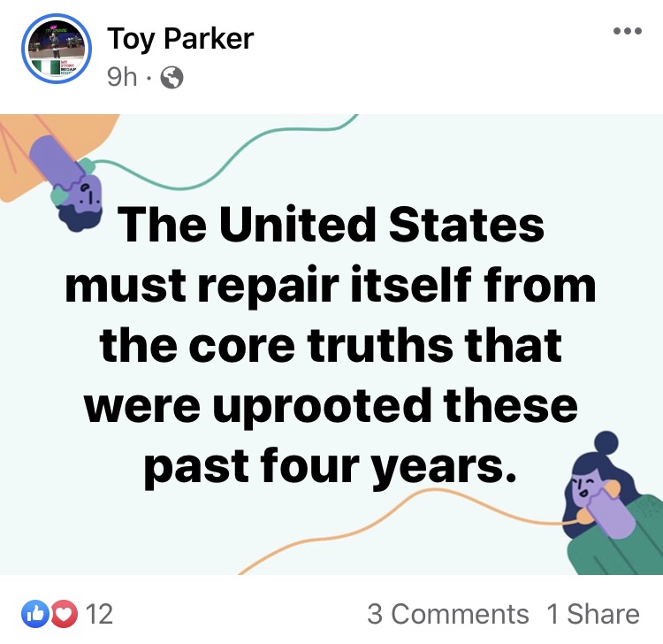Open the 3 Comments link
The image size is (663, 644).
click(x=448, y=614)
